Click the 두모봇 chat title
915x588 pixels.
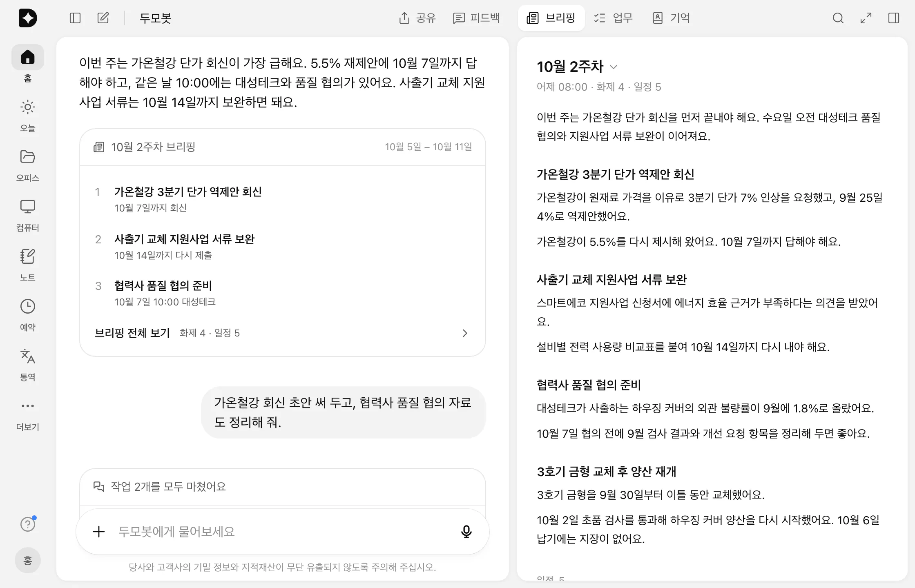(x=155, y=18)
